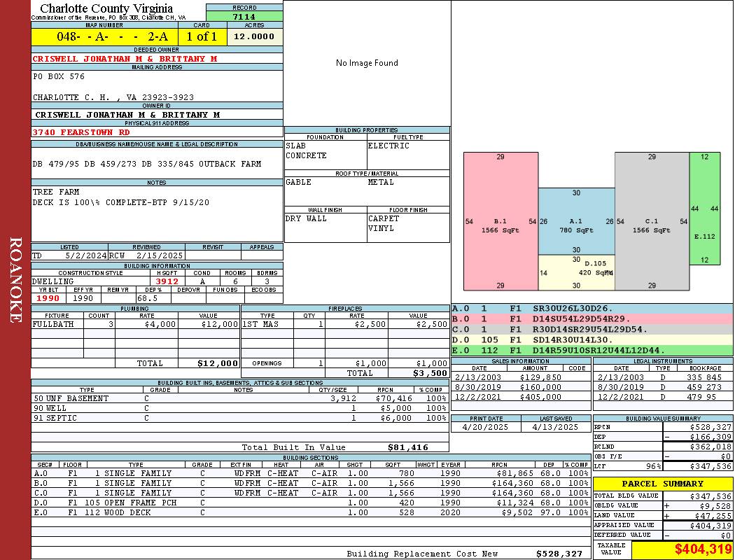Screen dimensions: 735x560
Task: Select sketch code row D.0 SD14R30U14L30
Action: pos(592,339)
